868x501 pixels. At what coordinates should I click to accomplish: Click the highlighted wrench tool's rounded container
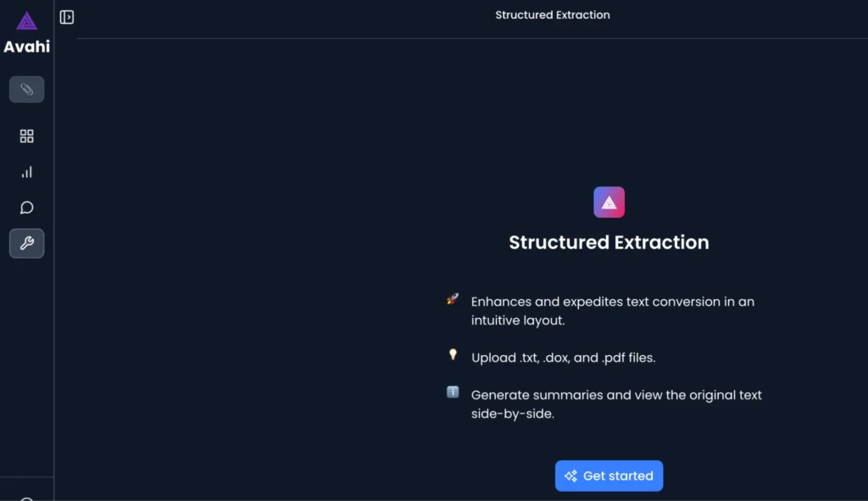coord(26,243)
